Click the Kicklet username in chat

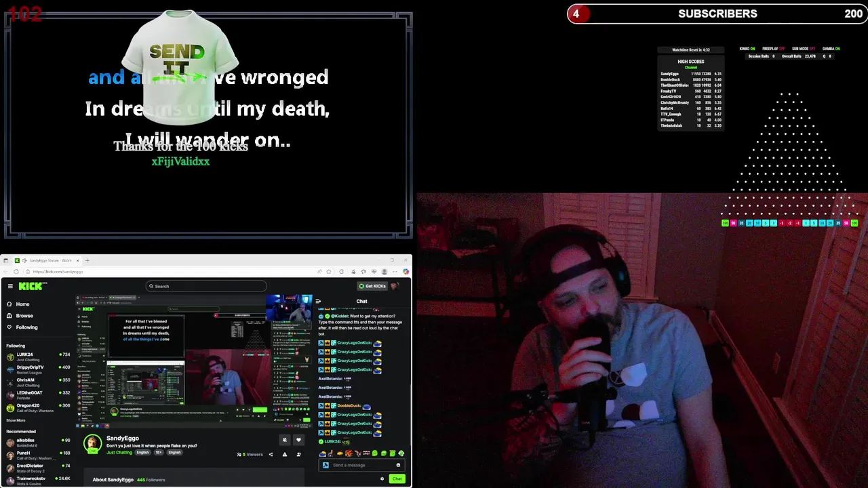point(339,316)
